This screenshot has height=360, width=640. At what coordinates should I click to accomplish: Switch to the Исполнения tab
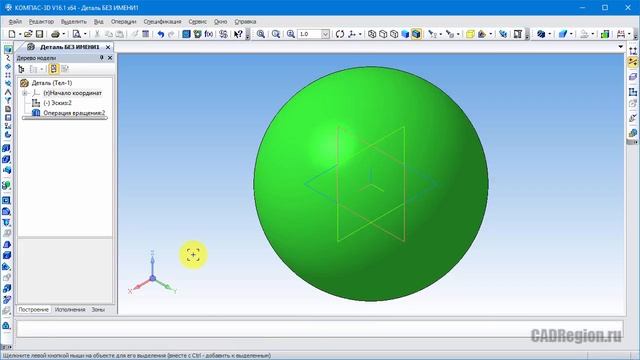[70, 310]
